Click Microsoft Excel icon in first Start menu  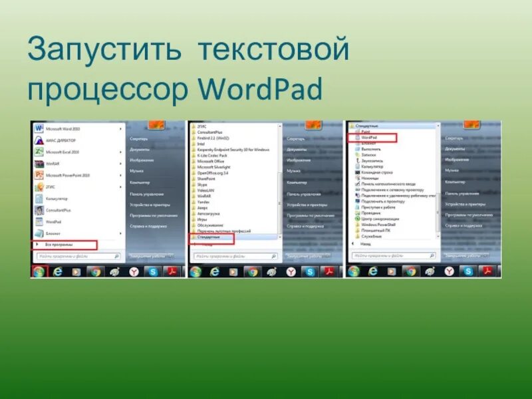[39, 152]
